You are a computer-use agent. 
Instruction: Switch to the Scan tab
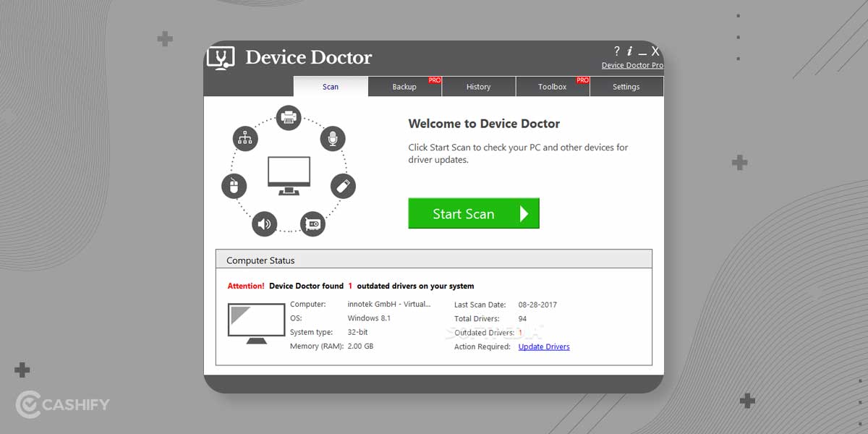[x=330, y=86]
